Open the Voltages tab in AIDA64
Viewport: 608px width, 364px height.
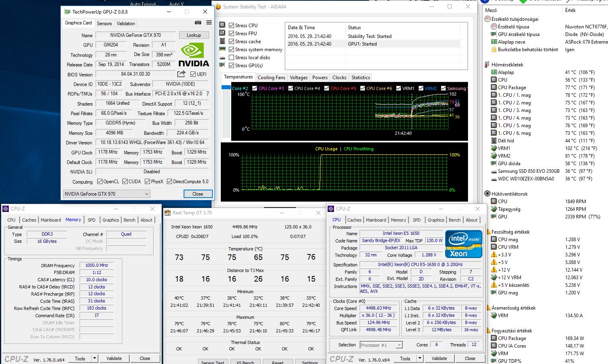pyautogui.click(x=299, y=78)
